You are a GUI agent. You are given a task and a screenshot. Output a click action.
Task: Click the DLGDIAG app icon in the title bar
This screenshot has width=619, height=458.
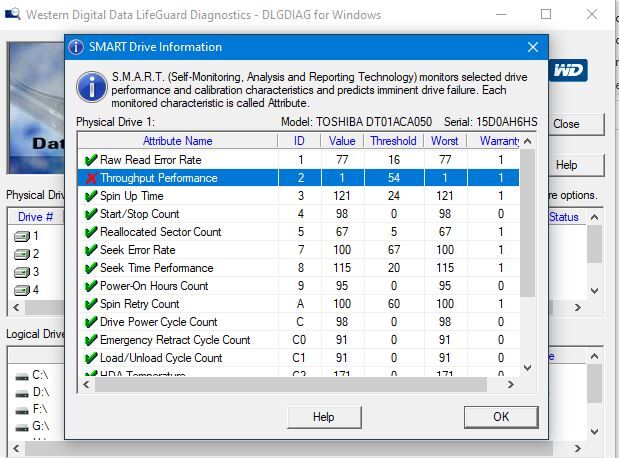(x=13, y=15)
